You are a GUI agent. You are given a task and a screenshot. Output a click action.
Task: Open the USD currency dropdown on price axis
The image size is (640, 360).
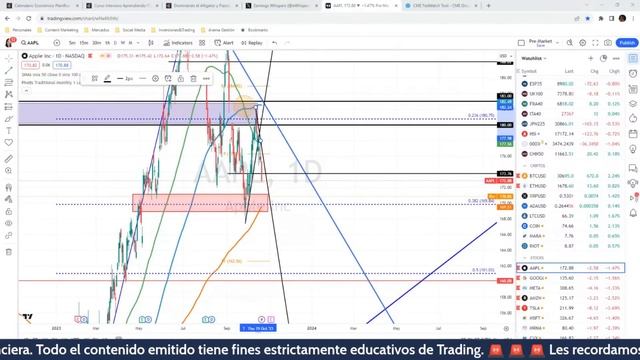coord(506,56)
